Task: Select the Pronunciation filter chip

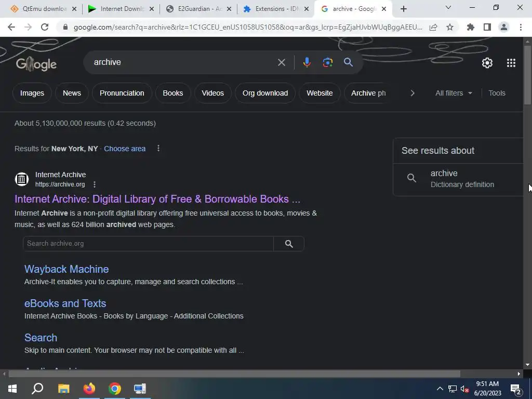Action: pos(122,93)
